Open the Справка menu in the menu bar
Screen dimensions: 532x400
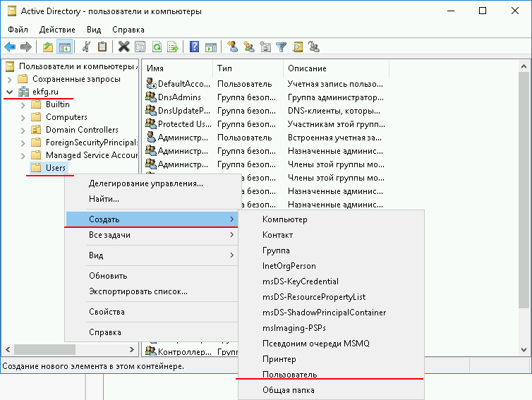(128, 30)
